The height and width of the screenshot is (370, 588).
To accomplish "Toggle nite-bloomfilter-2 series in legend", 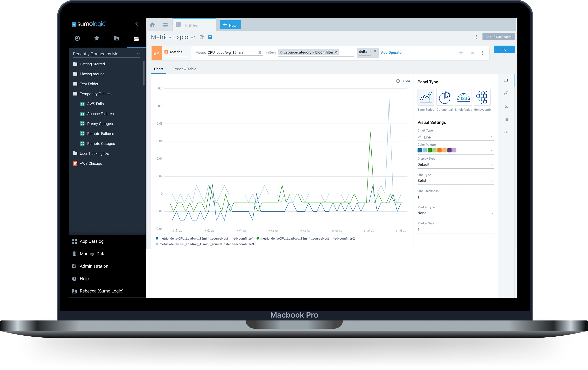I will [307, 239].
